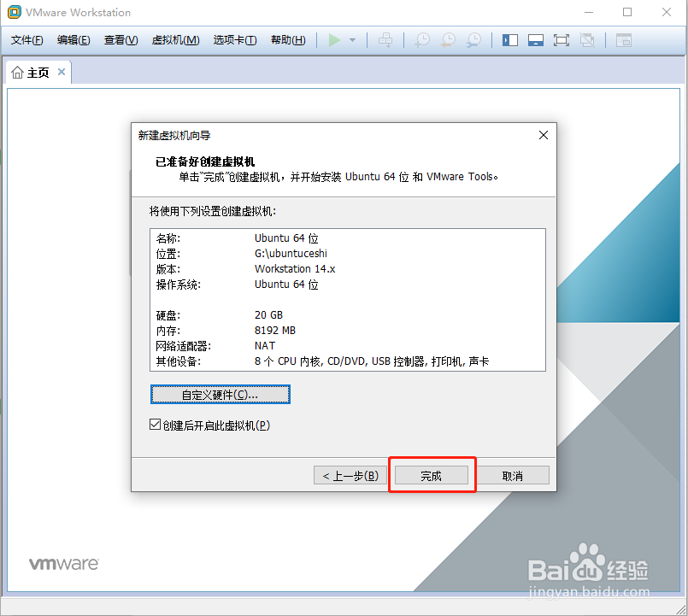Viewport: 688px width, 616px height.
Task: Click the network adapter value NAT
Action: click(265, 346)
